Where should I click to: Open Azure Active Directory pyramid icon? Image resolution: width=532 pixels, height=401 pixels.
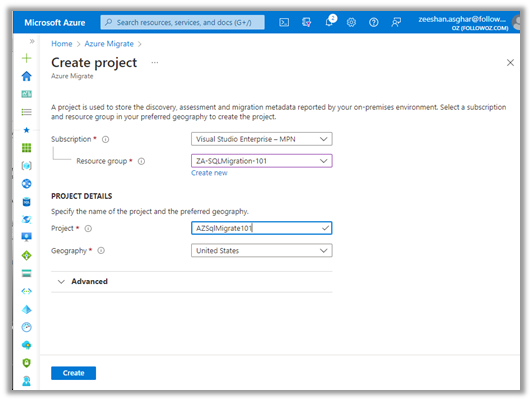pos(26,309)
